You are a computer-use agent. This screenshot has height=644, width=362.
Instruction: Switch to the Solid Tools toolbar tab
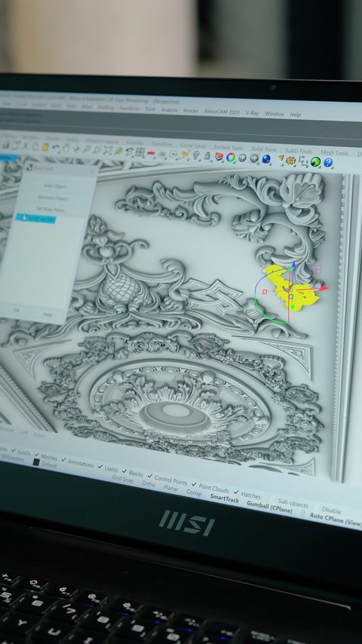coord(264,149)
